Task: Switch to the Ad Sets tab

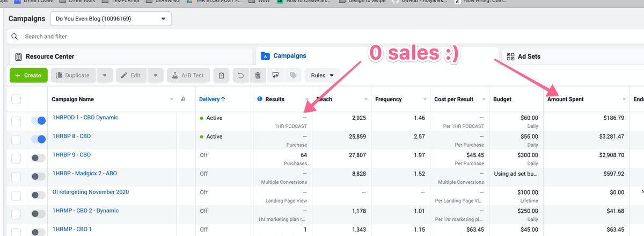Action: coord(573,56)
